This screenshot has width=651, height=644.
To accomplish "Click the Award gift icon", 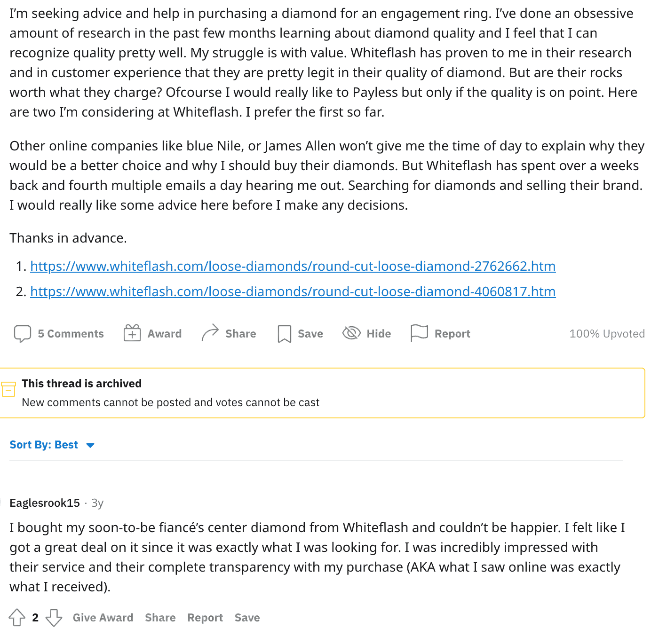I will pos(132,333).
